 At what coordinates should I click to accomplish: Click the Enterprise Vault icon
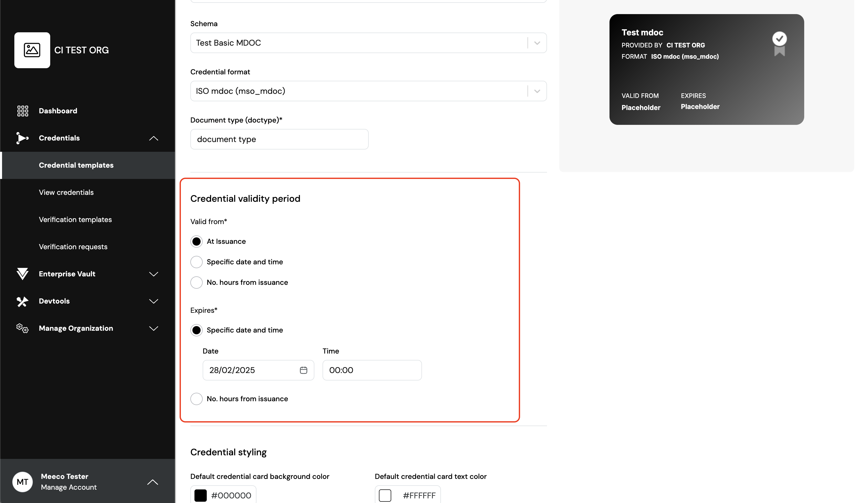tap(22, 274)
